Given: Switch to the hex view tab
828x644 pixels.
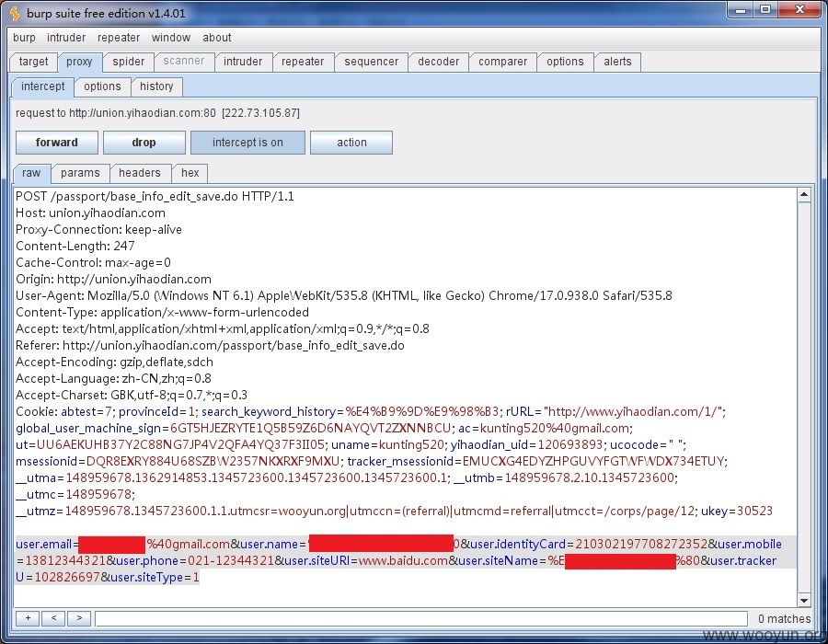Looking at the screenshot, I should point(190,173).
